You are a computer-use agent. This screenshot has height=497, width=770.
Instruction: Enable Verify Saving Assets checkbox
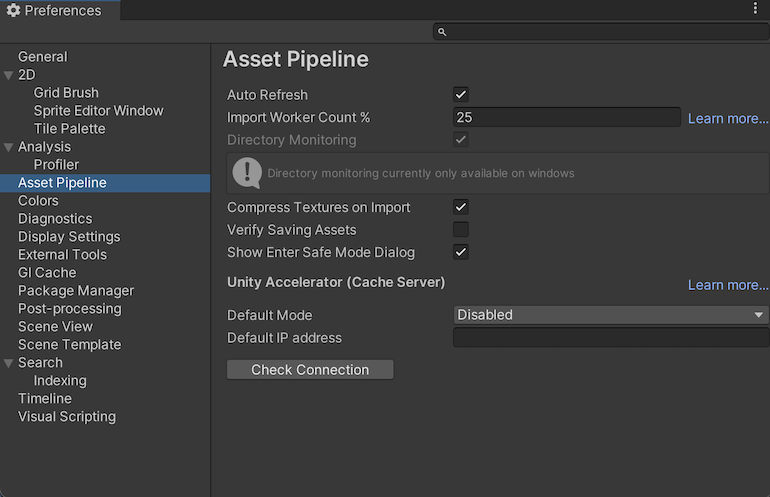(461, 230)
